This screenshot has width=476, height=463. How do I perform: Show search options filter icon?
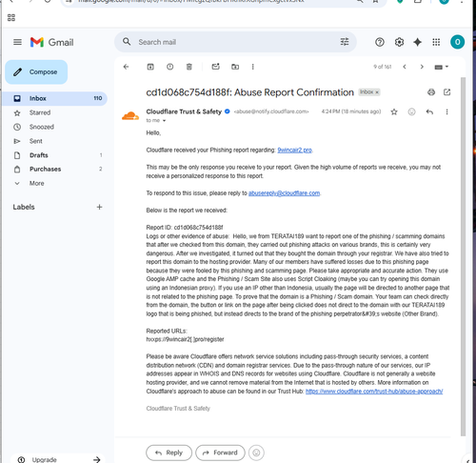(x=345, y=42)
